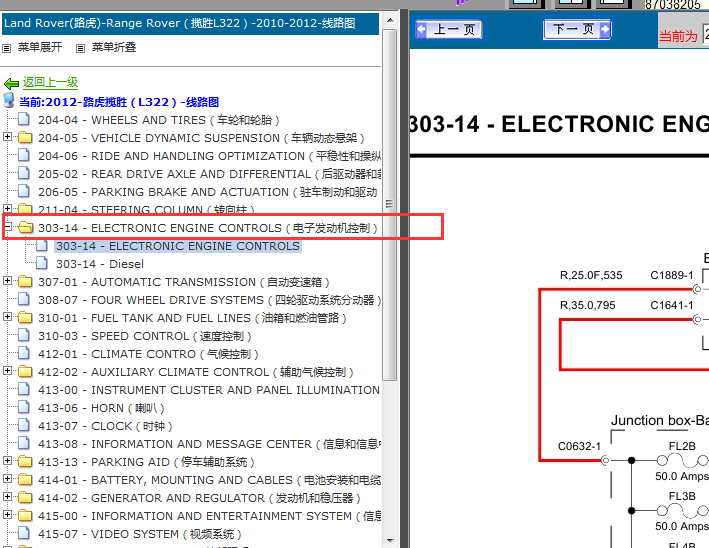The width and height of the screenshot is (709, 548).
Task: Open 206-05 Parking Brake and Actuation
Action: coord(208,193)
